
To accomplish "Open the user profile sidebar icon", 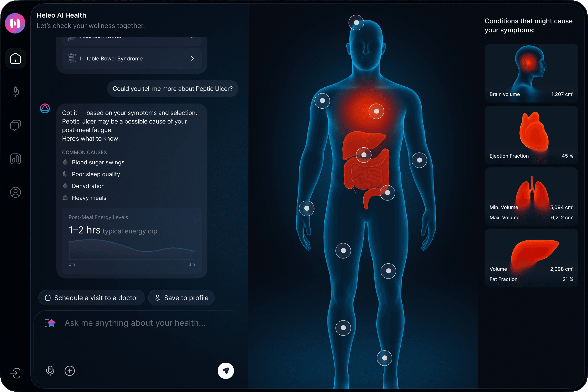I will 16,192.
